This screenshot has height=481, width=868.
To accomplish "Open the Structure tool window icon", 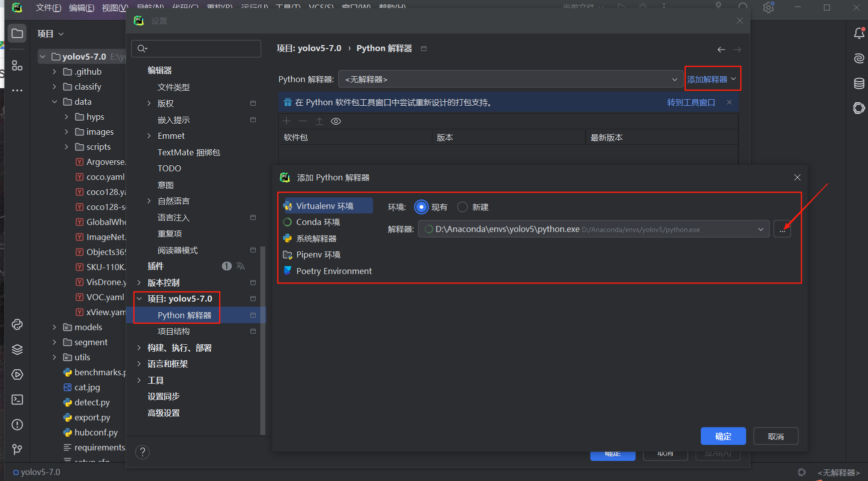I will point(17,66).
